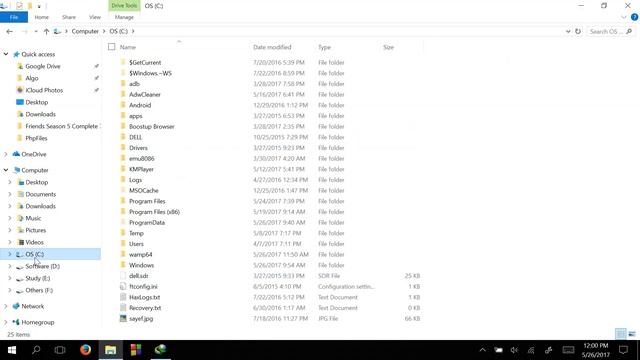The image size is (640, 360).
Task: Sort by the Name column header
Action: 127,47
